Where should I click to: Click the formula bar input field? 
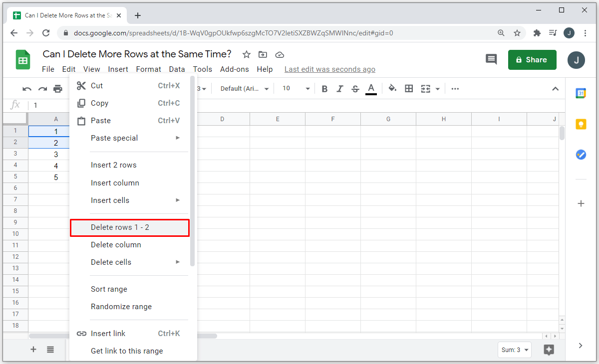tap(299, 105)
